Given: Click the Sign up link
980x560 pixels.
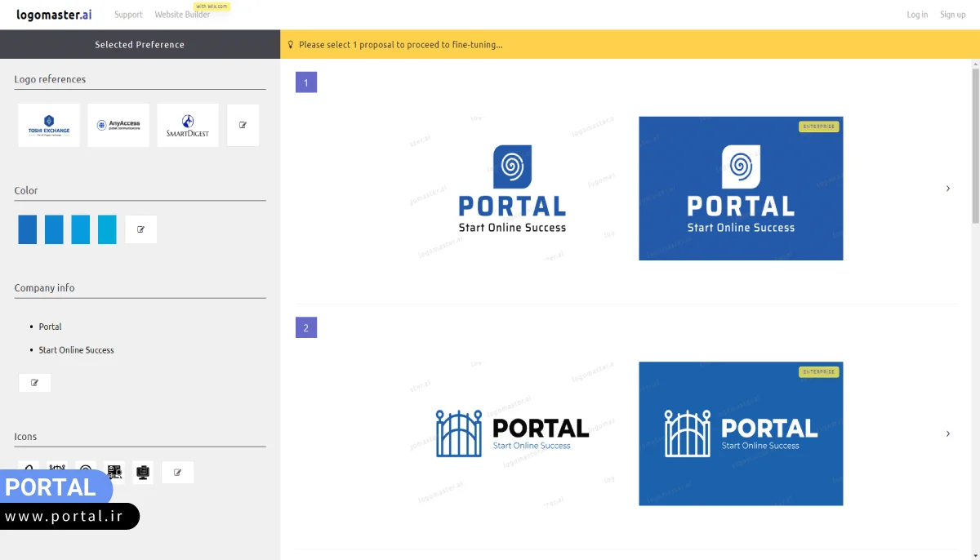Looking at the screenshot, I should 952,15.
